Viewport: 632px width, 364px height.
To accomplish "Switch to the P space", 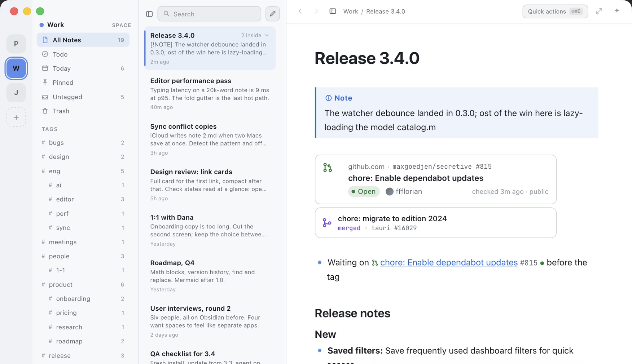I will [x=16, y=44].
